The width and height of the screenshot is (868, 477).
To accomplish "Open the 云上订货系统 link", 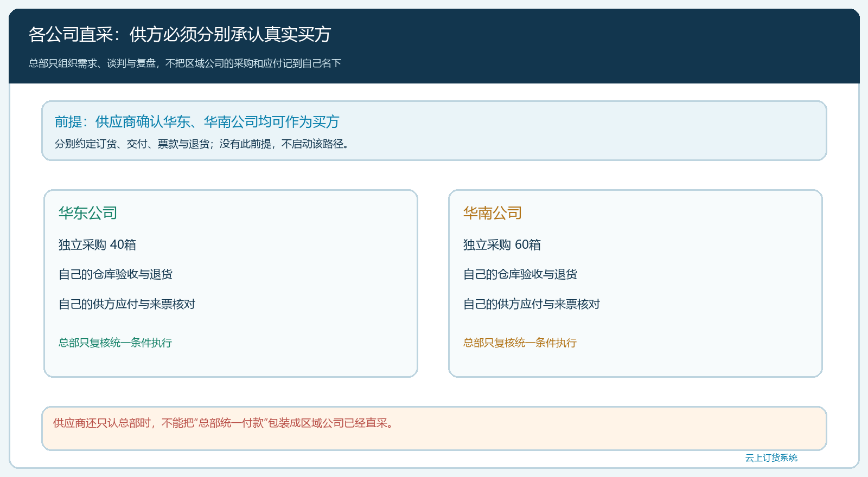I will click(x=771, y=458).
